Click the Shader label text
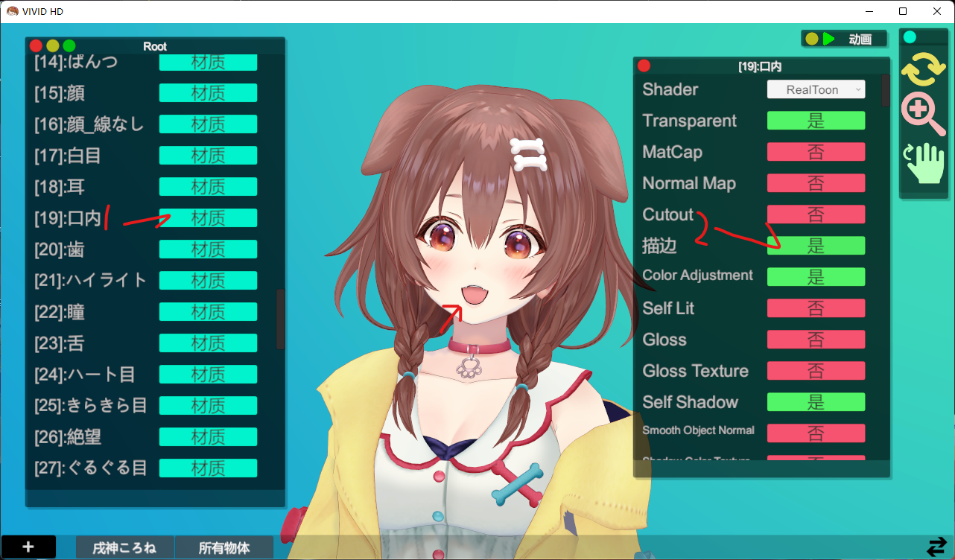Viewport: 955px width, 560px height. tap(670, 89)
